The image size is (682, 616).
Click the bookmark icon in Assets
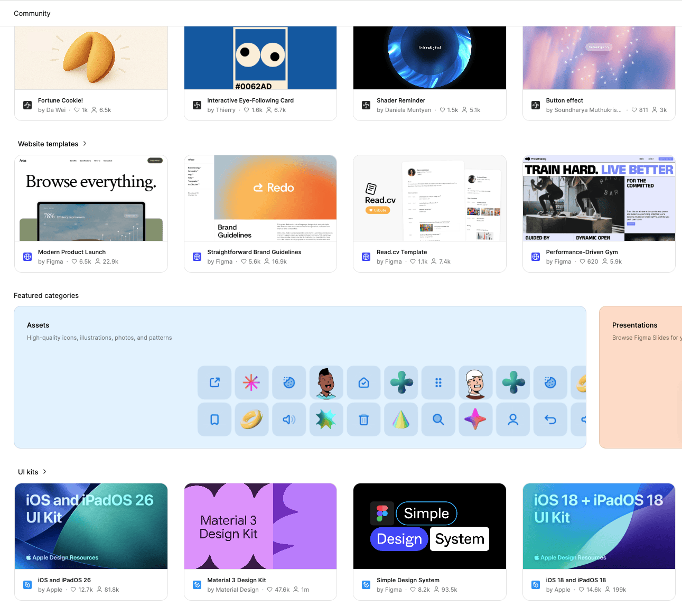214,419
